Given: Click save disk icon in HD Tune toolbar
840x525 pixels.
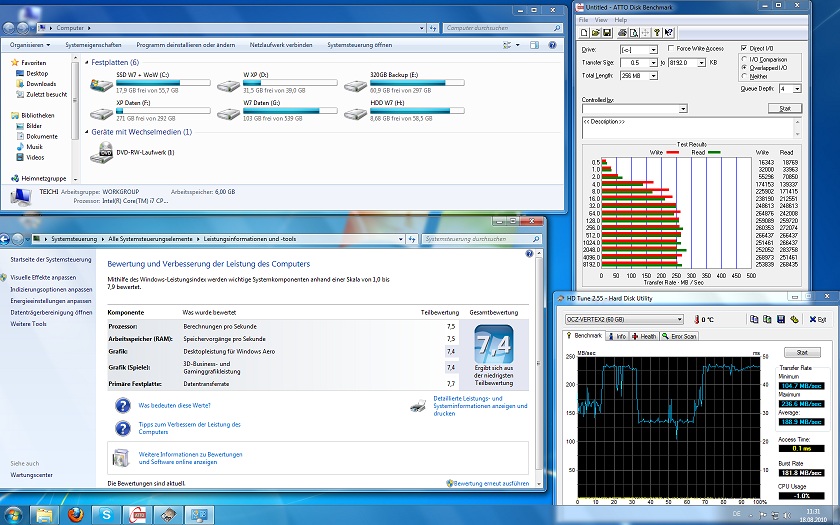Looking at the screenshot, I should (781, 319).
